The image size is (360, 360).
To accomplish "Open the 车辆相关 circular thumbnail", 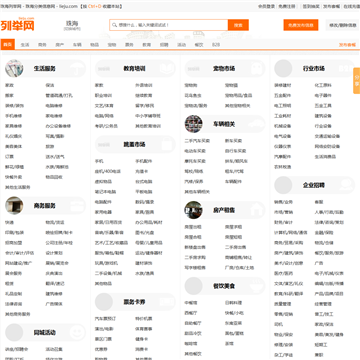I will pyautogui.click(x=194, y=124).
